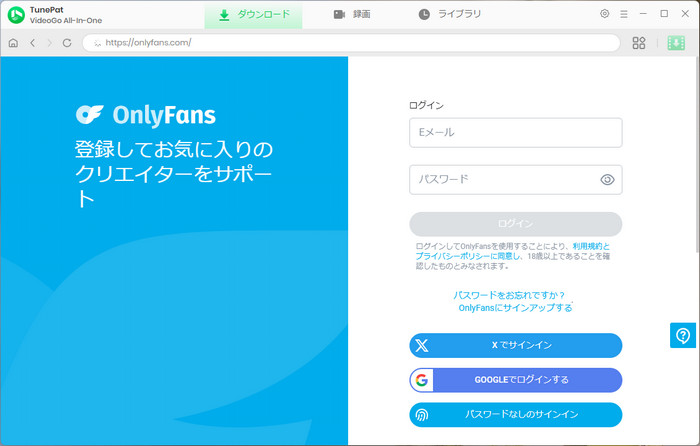The width and height of the screenshot is (700, 446).
Task: Click the URL address bar
Action: [x=351, y=43]
